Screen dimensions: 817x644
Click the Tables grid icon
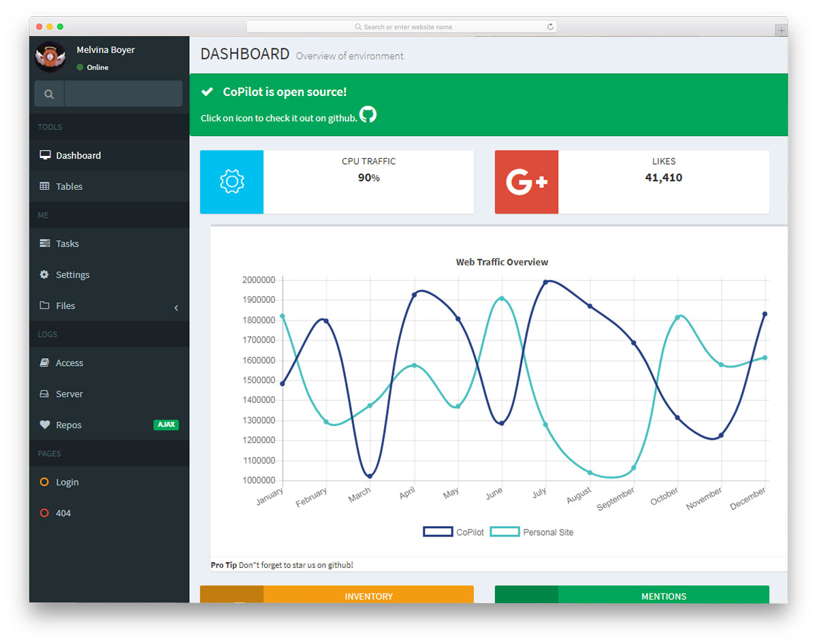[45, 186]
